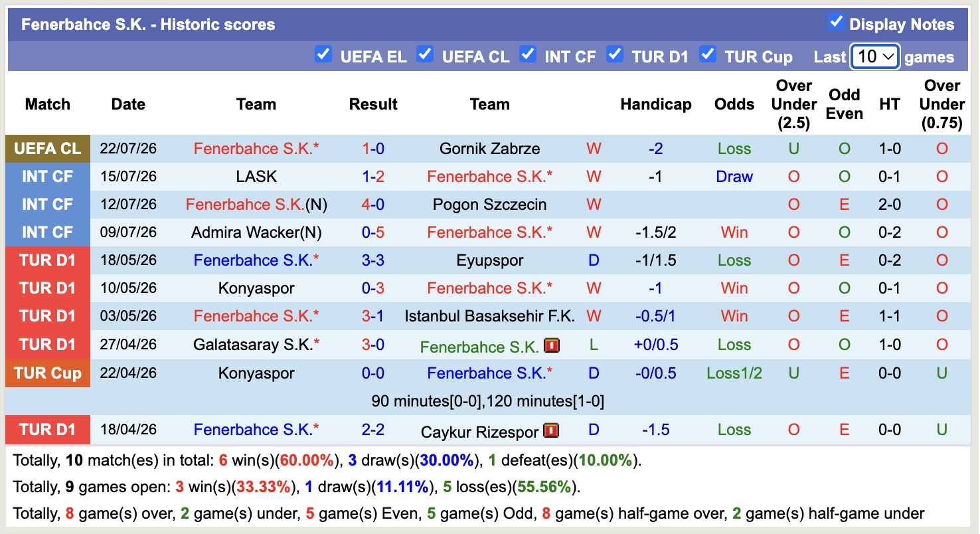Open the Gornik Zabrze team link
This screenshot has height=534, width=980.
pyautogui.click(x=489, y=149)
